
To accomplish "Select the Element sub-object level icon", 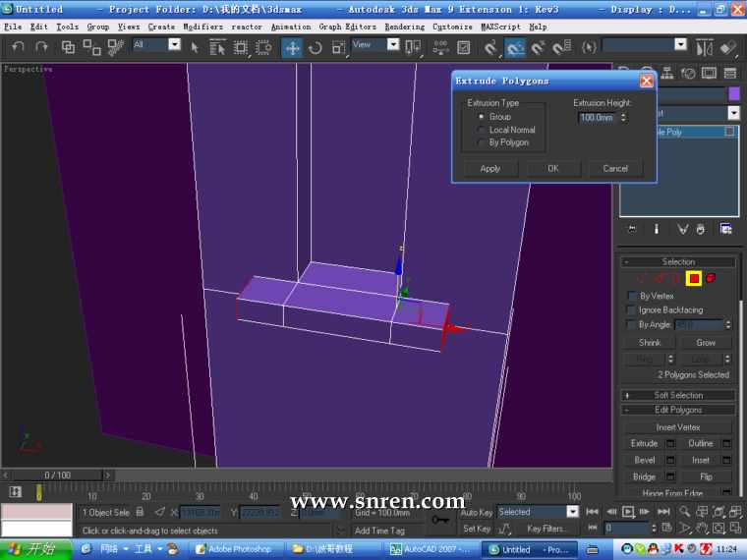I will (710, 279).
